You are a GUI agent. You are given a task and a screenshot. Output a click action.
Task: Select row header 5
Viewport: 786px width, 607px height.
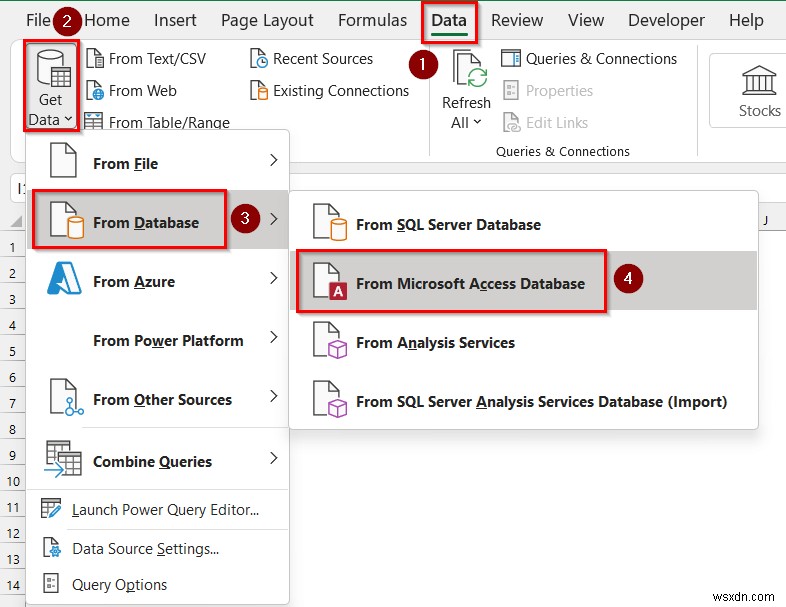(13, 351)
